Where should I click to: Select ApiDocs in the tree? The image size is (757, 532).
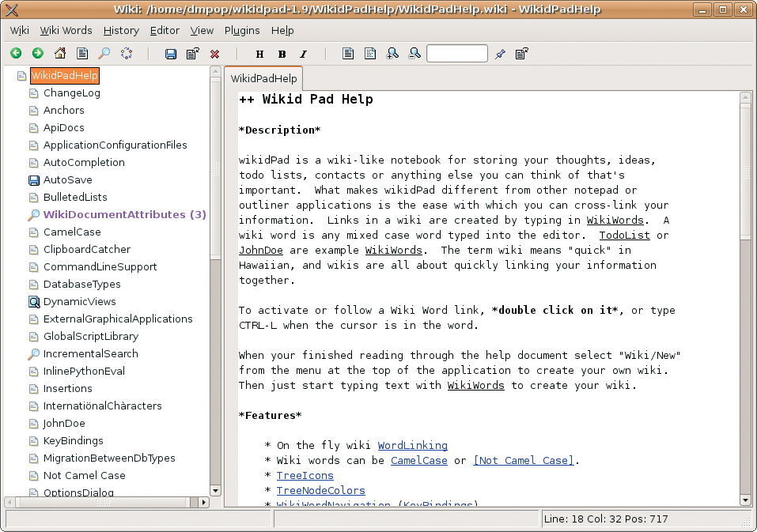pos(64,128)
